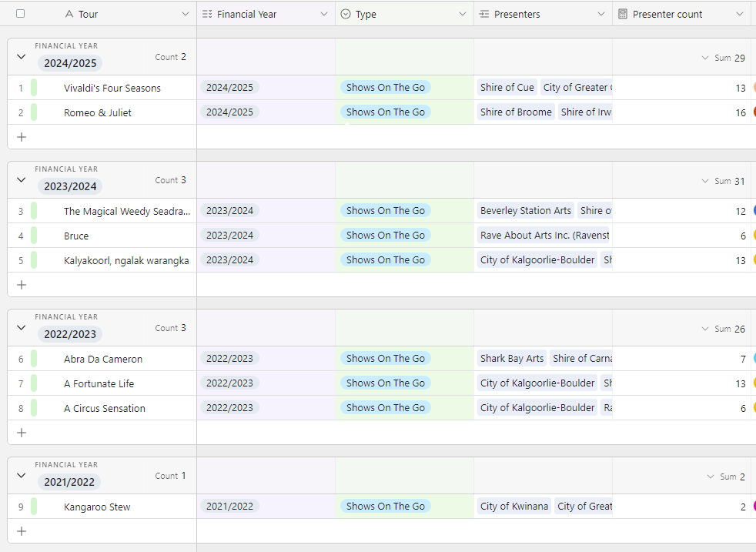The width and height of the screenshot is (756, 552).
Task: Select the Kalyakoorl, ngalak warangka cell
Action: click(126, 260)
